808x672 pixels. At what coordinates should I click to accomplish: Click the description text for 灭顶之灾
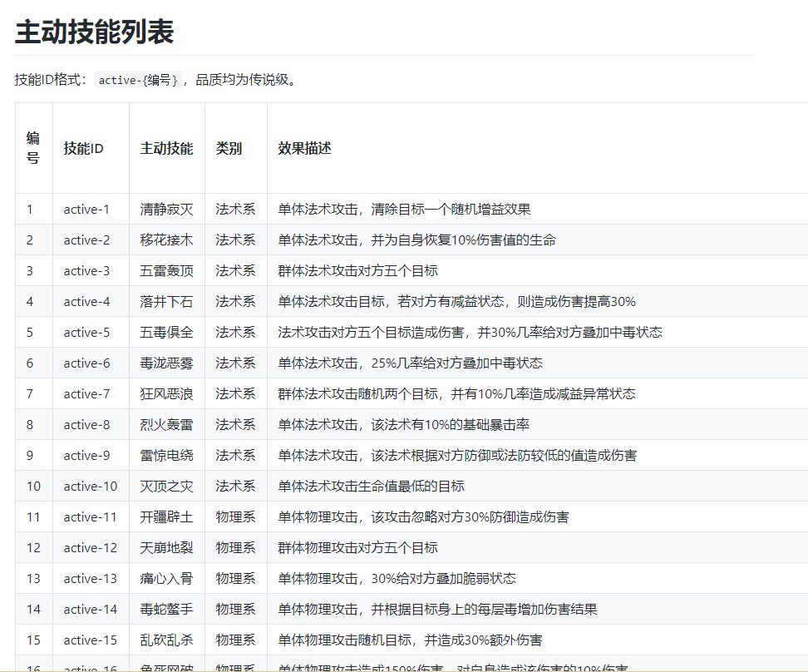(x=371, y=487)
